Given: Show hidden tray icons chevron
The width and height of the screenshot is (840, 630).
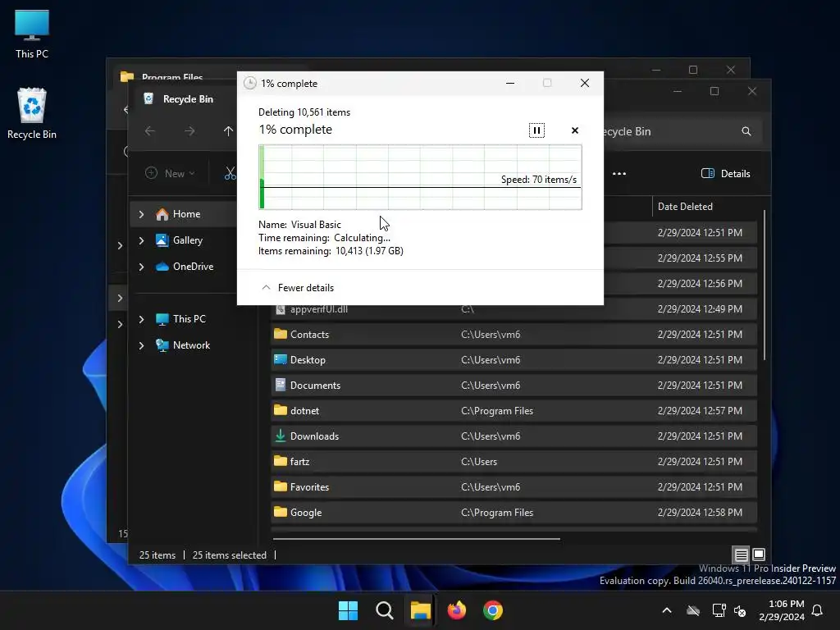Looking at the screenshot, I should (667, 610).
